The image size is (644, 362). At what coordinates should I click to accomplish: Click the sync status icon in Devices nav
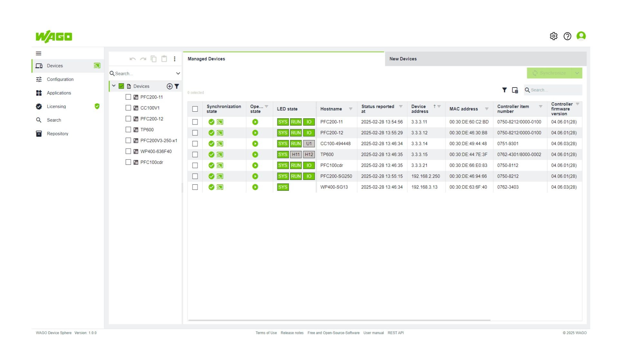(97, 66)
